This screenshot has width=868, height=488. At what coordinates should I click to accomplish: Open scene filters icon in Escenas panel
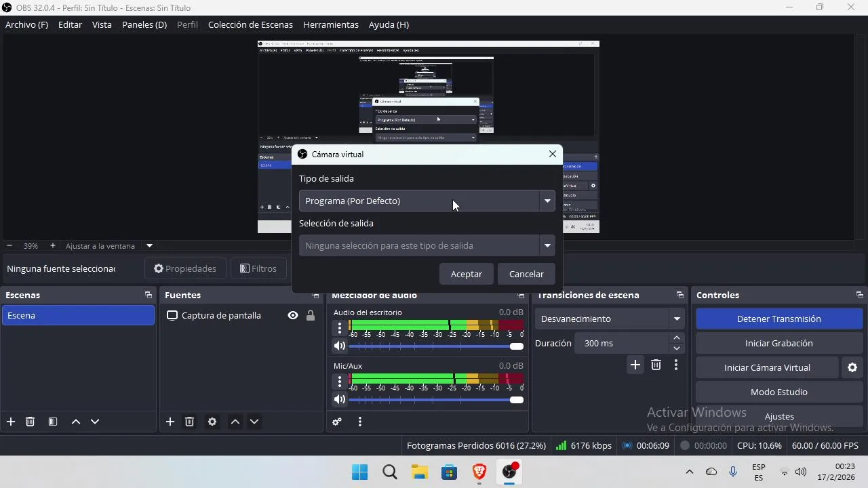[53, 422]
